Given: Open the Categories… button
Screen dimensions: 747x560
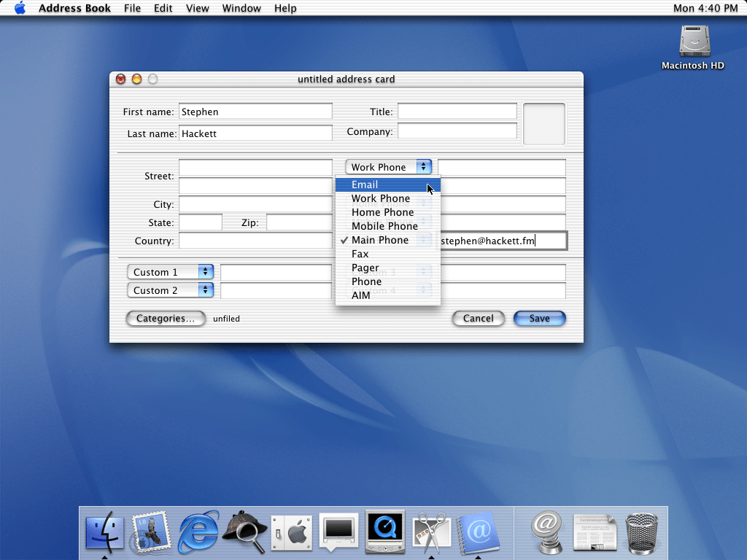Looking at the screenshot, I should (166, 319).
